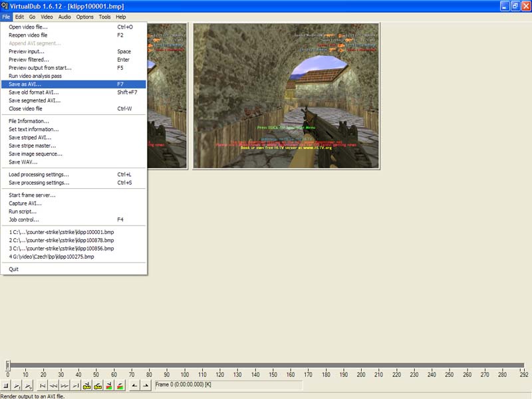Select Capture AVI...
Screen dimensions: 532x399
point(74,203)
